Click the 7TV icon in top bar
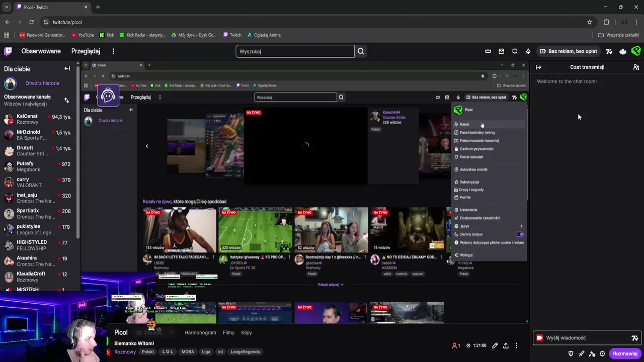644x362 pixels. point(609,51)
